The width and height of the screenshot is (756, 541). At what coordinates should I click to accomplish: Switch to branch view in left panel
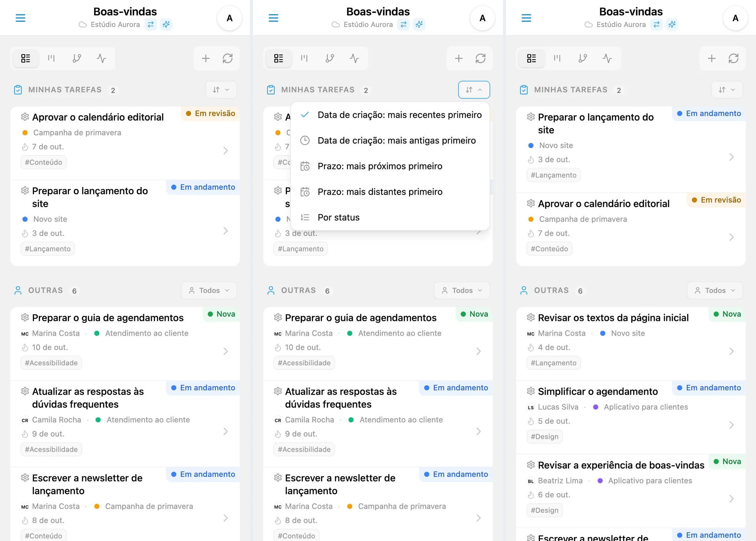(x=77, y=58)
